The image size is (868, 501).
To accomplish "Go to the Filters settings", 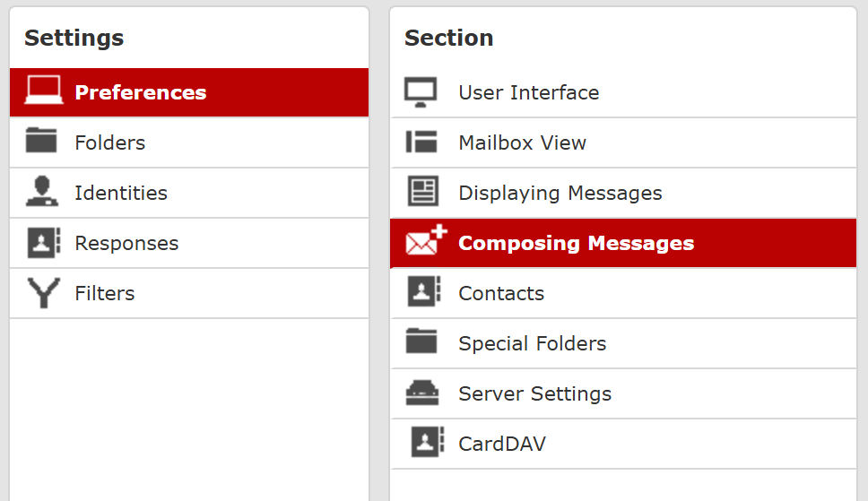I will point(189,293).
